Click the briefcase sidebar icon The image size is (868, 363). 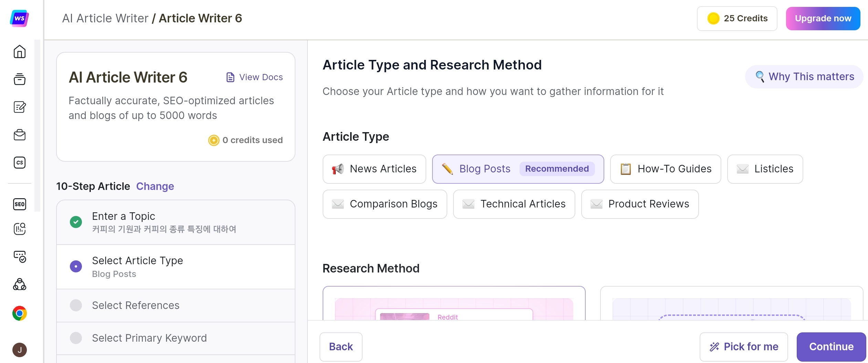coord(20,135)
